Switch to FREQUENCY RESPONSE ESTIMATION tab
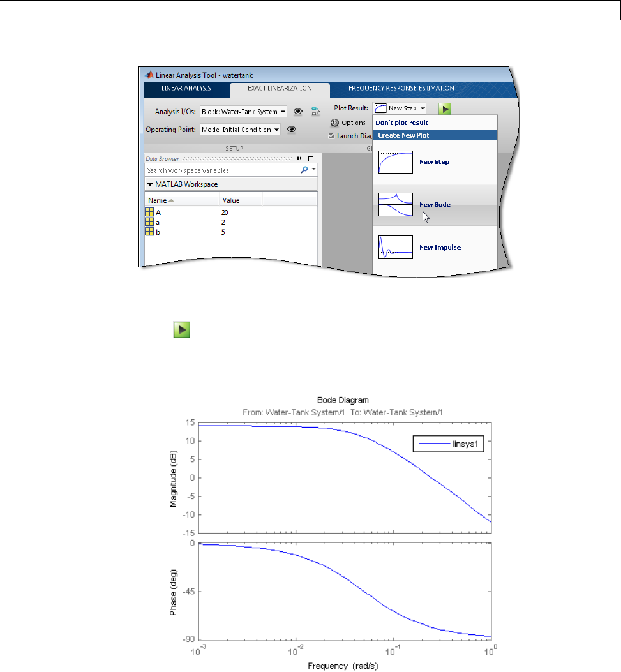The image size is (621, 672). point(401,88)
